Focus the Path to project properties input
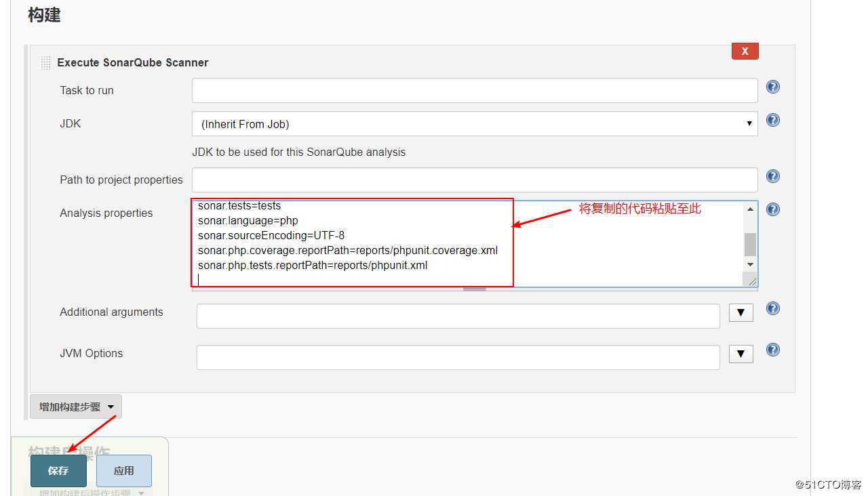Viewport: 868px width, 496px height. tap(475, 180)
